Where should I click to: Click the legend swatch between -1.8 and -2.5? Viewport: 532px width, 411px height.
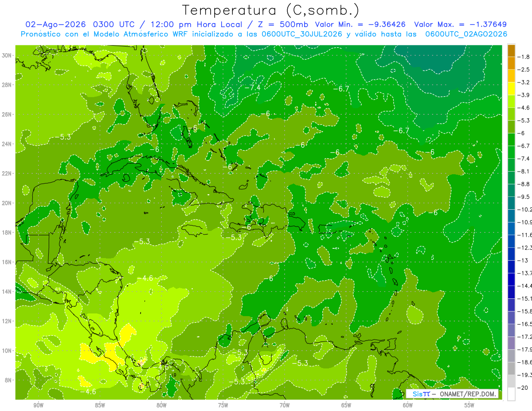[511, 63]
